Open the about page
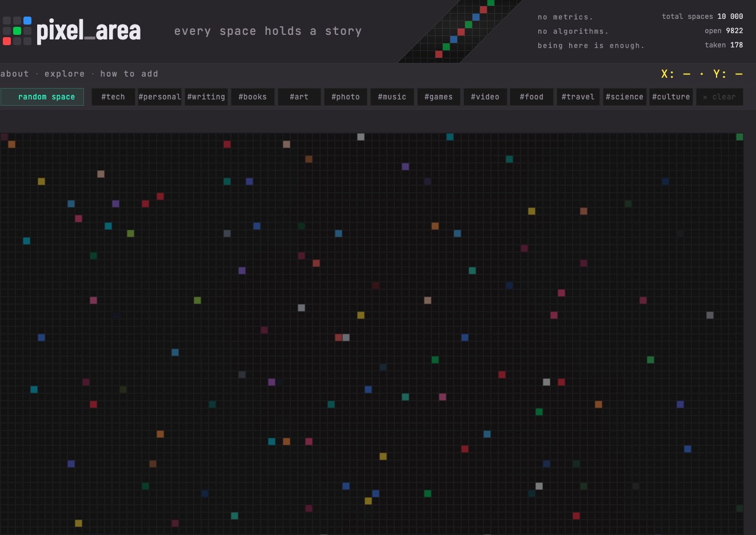 click(14, 74)
